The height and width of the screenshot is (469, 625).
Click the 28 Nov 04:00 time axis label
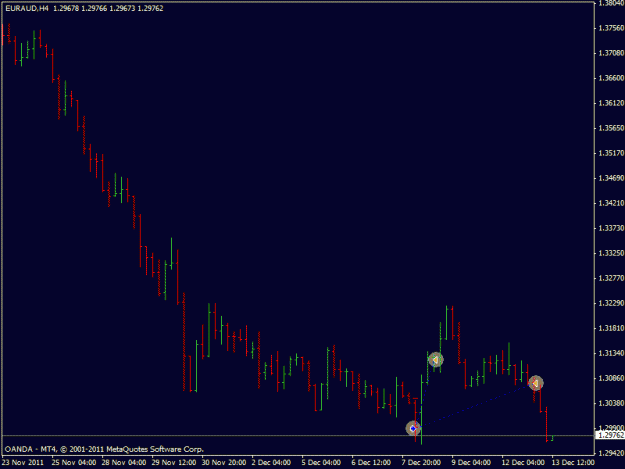(124, 463)
